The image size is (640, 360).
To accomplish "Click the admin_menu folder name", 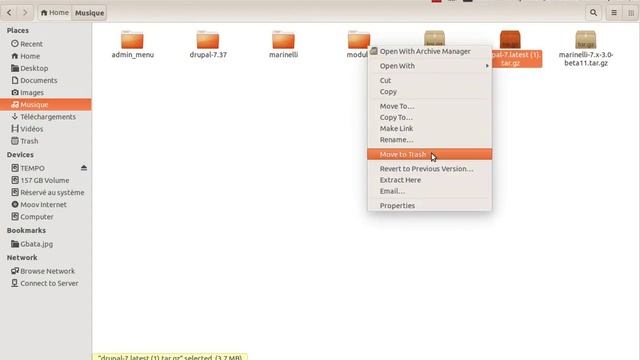I will (x=133, y=55).
